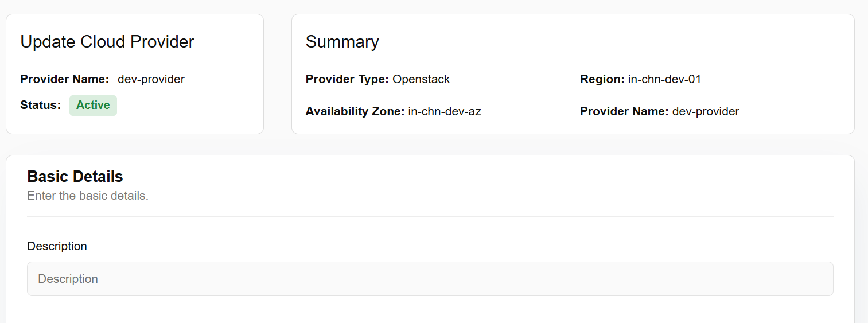Click the Region label
The image size is (868, 323).
pos(602,79)
